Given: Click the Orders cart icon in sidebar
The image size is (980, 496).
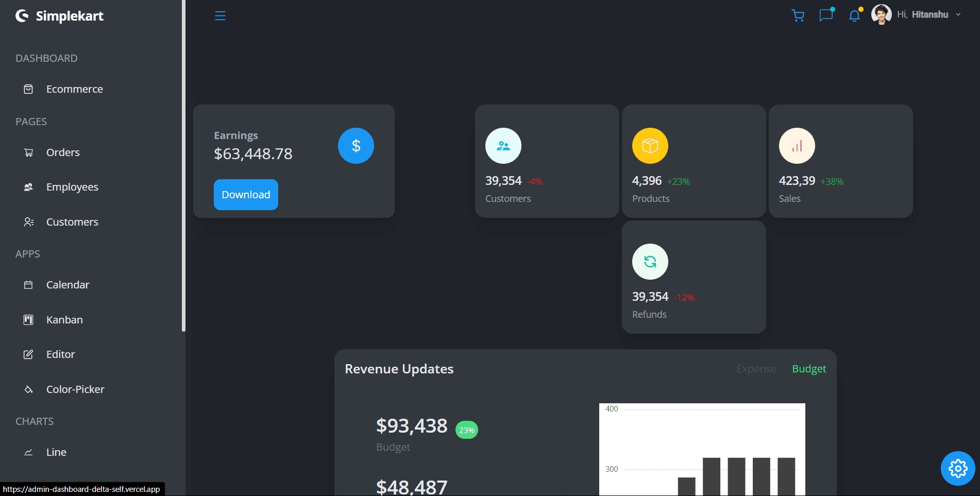Looking at the screenshot, I should click(28, 152).
